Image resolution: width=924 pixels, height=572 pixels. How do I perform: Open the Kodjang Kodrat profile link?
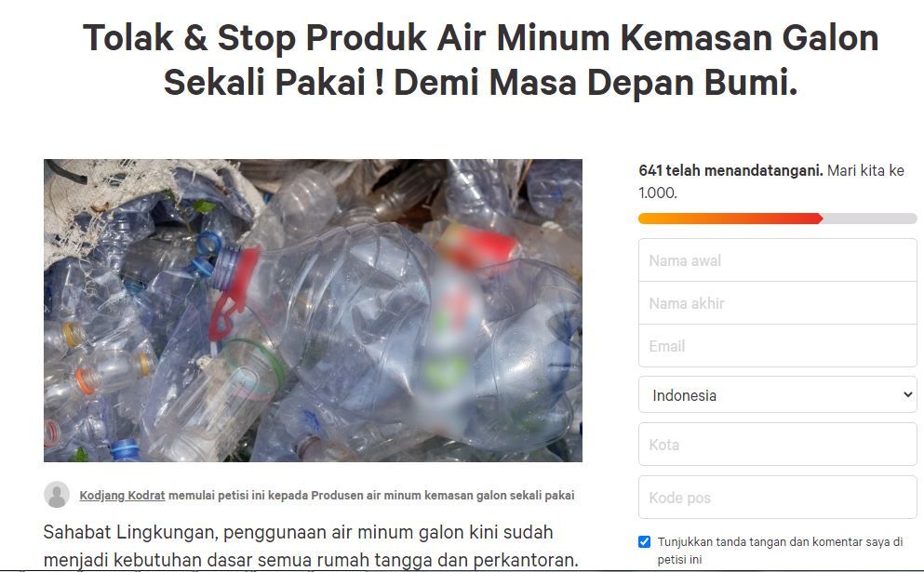coord(122,496)
